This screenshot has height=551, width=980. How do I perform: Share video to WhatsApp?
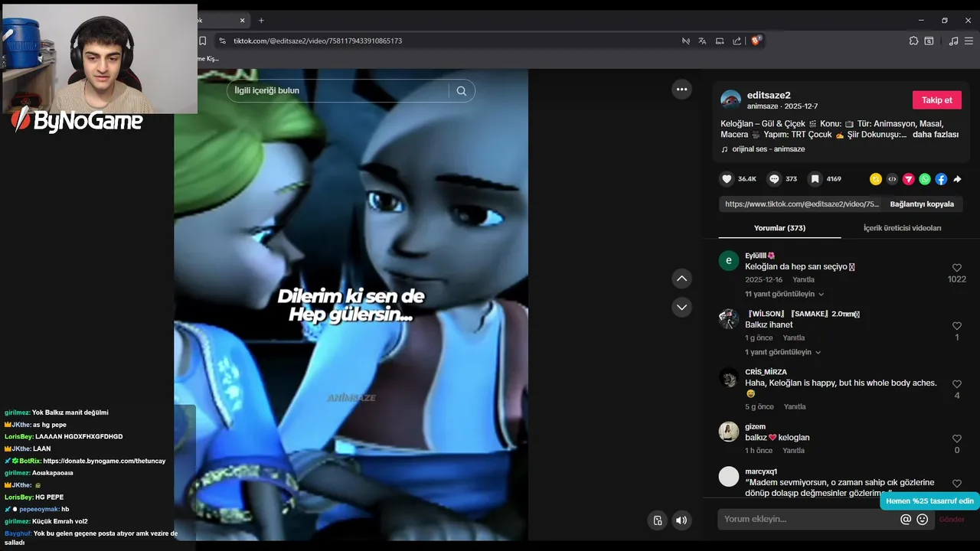point(925,179)
